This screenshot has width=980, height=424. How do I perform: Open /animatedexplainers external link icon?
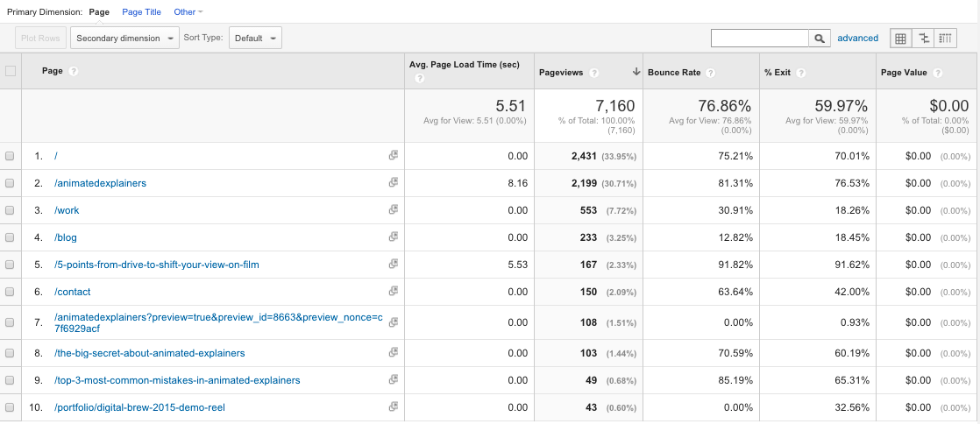point(393,182)
